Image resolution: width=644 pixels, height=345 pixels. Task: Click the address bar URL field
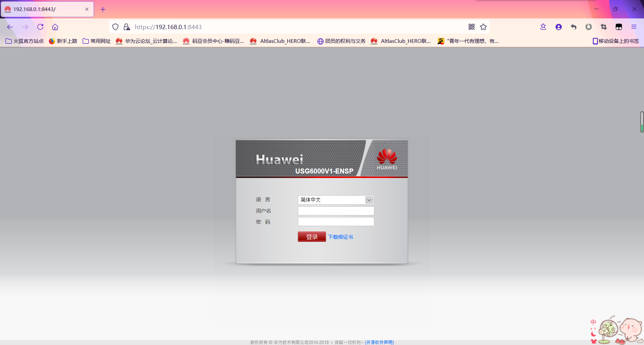pyautogui.click(x=299, y=27)
